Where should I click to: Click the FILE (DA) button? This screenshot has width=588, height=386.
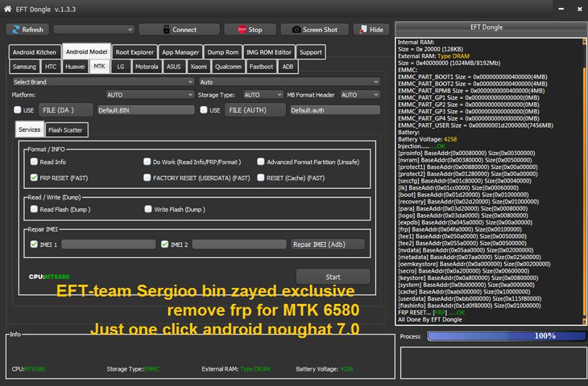[66, 110]
